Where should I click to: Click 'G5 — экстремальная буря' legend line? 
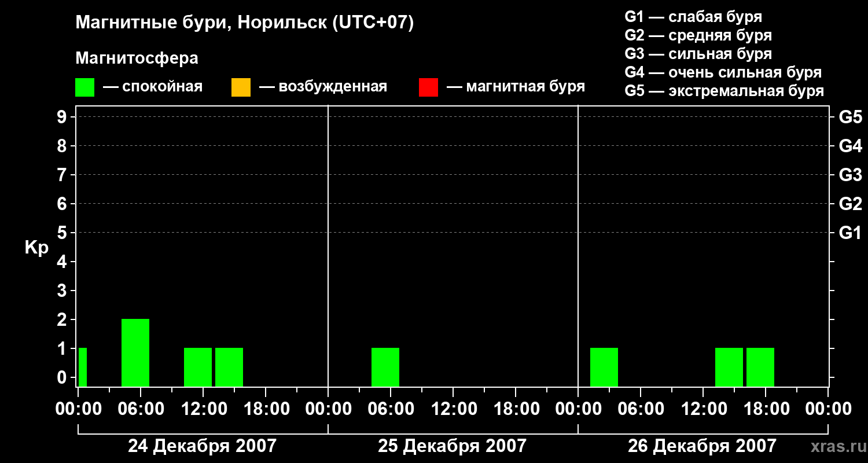pos(724,91)
